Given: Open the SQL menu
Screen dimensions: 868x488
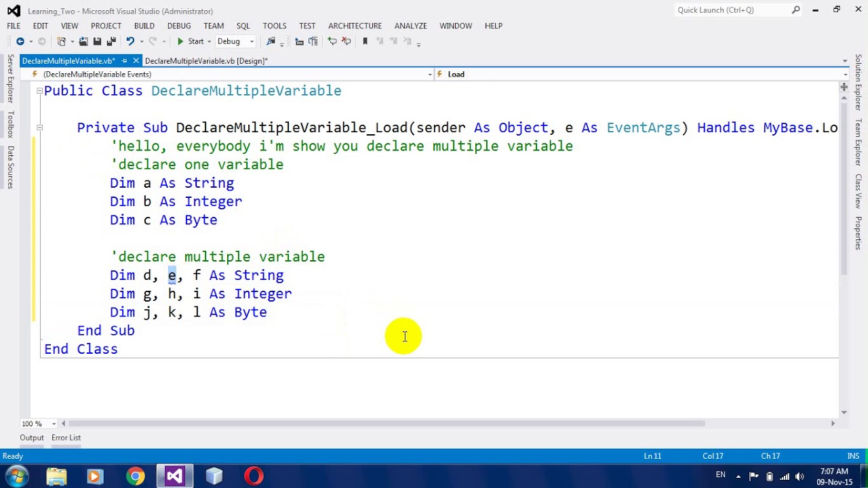Looking at the screenshot, I should [x=243, y=26].
